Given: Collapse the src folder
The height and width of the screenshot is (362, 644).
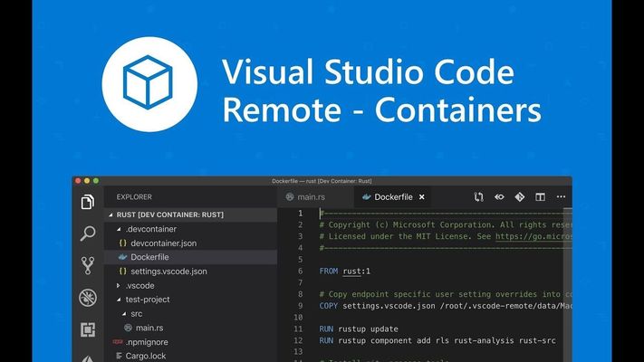Looking at the screenshot, I should [124, 314].
